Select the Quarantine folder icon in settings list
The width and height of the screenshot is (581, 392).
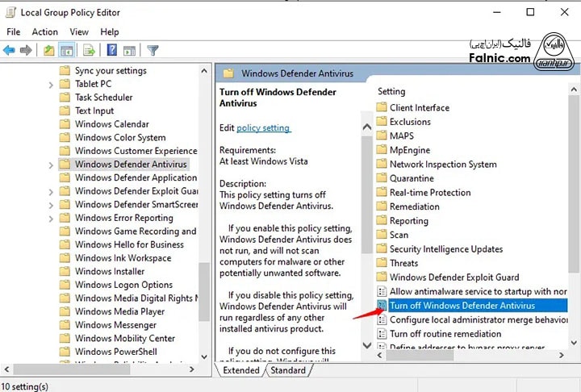382,178
